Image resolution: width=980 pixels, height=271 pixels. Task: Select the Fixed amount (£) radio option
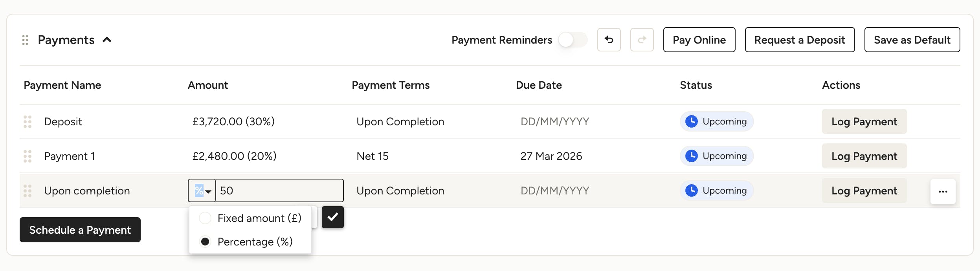click(x=205, y=218)
